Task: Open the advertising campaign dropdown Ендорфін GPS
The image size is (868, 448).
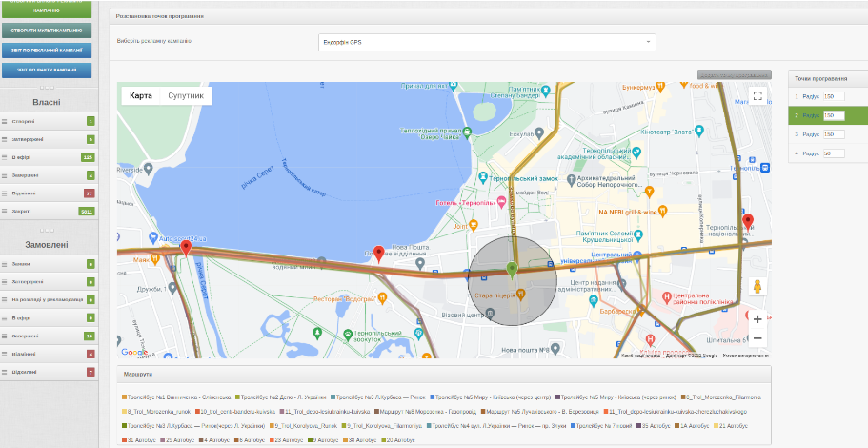Action: [x=487, y=42]
